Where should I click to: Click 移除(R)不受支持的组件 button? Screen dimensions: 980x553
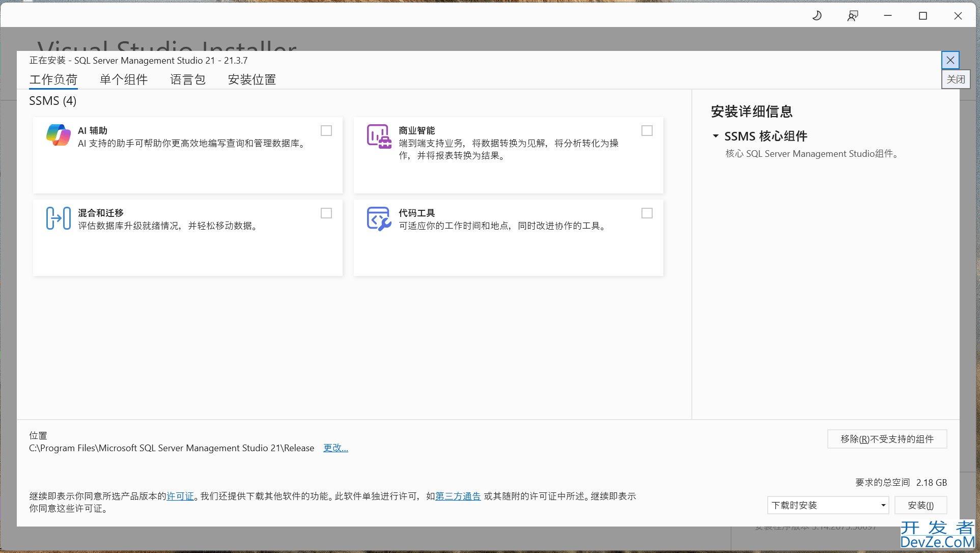(887, 439)
